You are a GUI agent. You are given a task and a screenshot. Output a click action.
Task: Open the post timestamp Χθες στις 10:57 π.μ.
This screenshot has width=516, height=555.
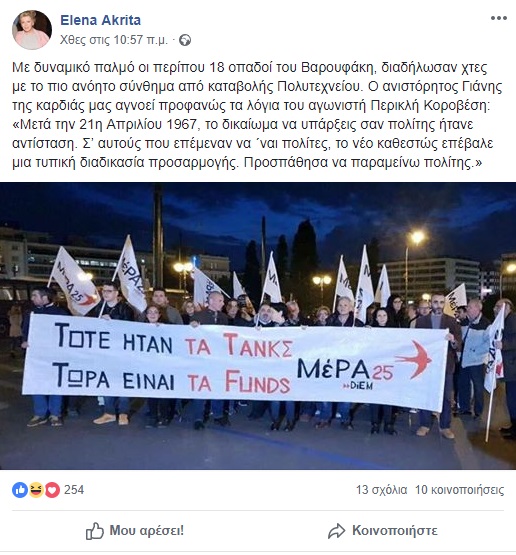[x=114, y=40]
